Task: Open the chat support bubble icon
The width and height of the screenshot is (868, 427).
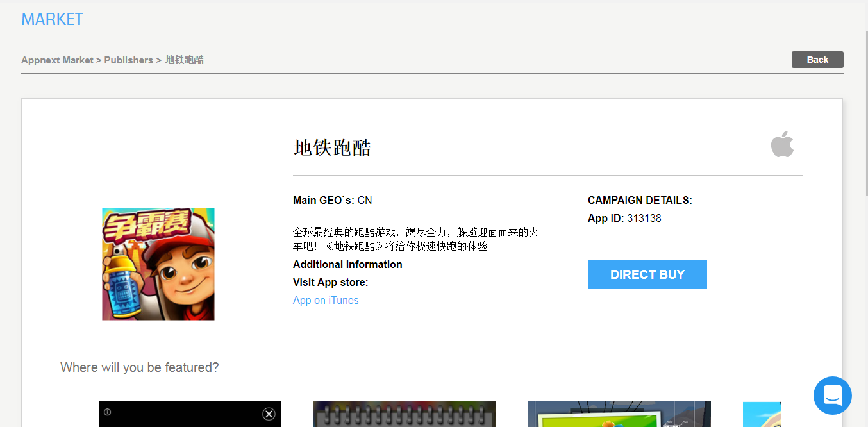Action: 833,396
